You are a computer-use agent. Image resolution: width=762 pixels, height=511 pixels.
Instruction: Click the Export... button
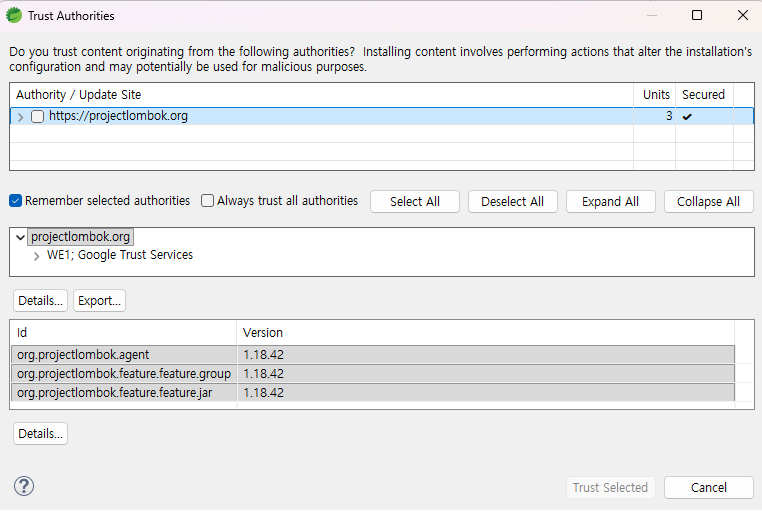pos(99,301)
